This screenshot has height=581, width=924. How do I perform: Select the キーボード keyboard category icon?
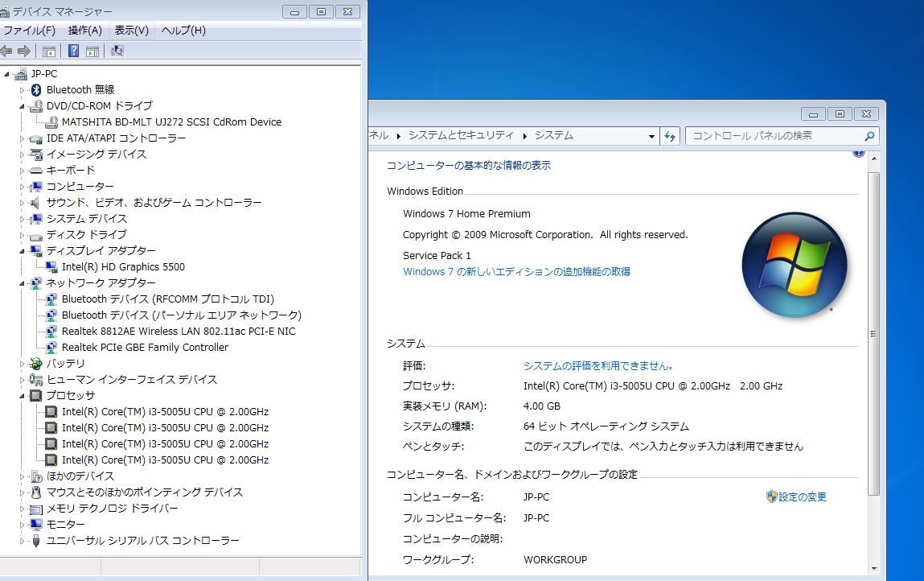tap(36, 171)
